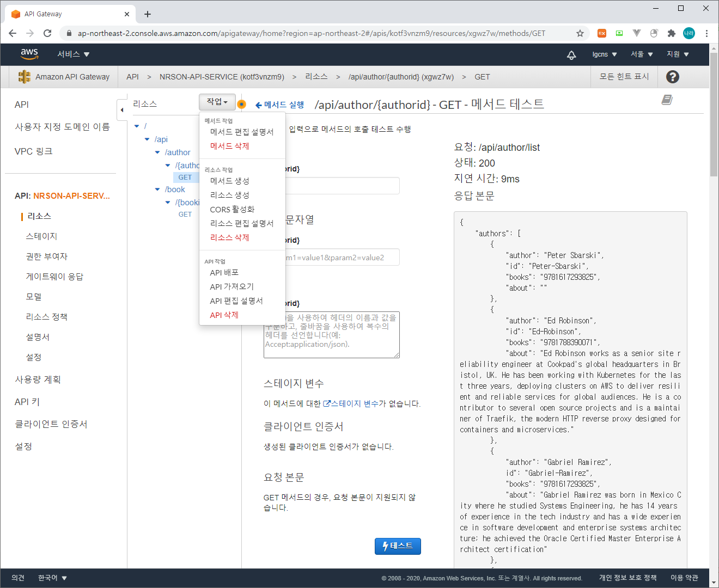This screenshot has width=719, height=588.
Task: Focus the headers textarea
Action: pyautogui.click(x=332, y=335)
